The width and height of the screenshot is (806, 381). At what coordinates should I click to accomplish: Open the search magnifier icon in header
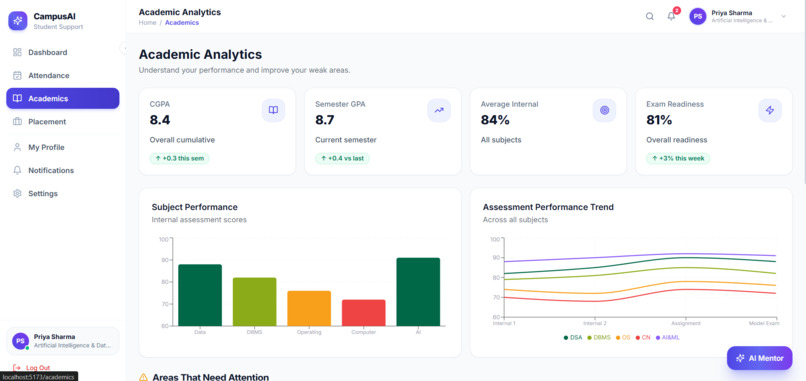tap(650, 16)
